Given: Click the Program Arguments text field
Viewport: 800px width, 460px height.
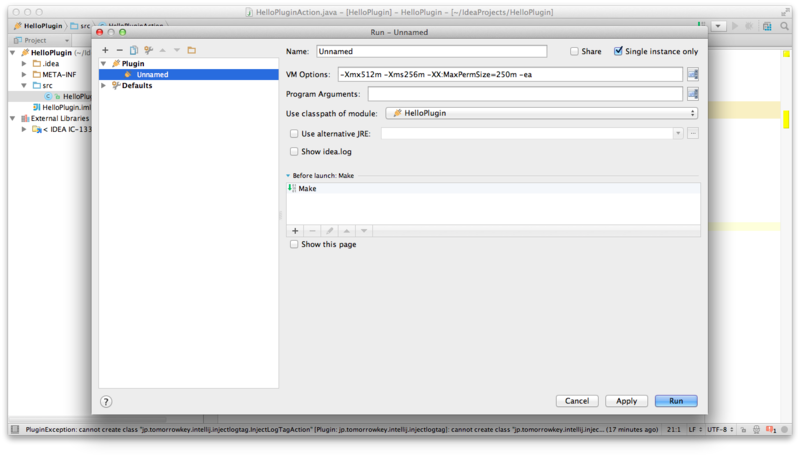Looking at the screenshot, I should [x=525, y=94].
